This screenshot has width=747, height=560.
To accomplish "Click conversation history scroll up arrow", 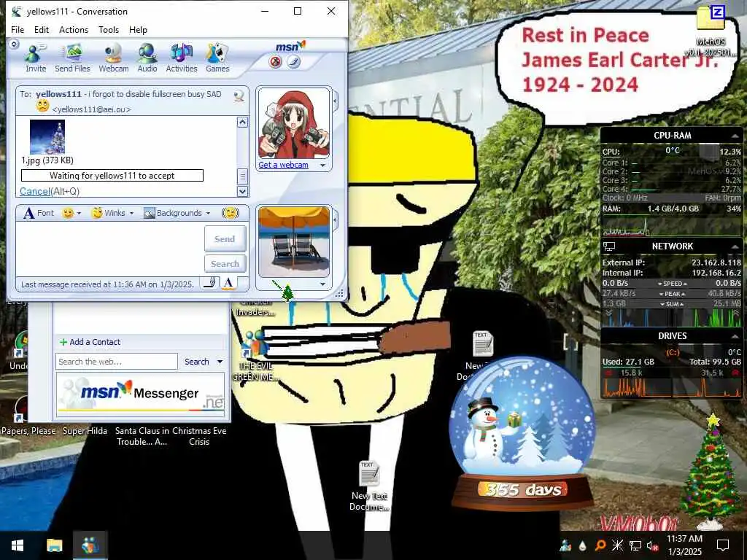I will 242,122.
